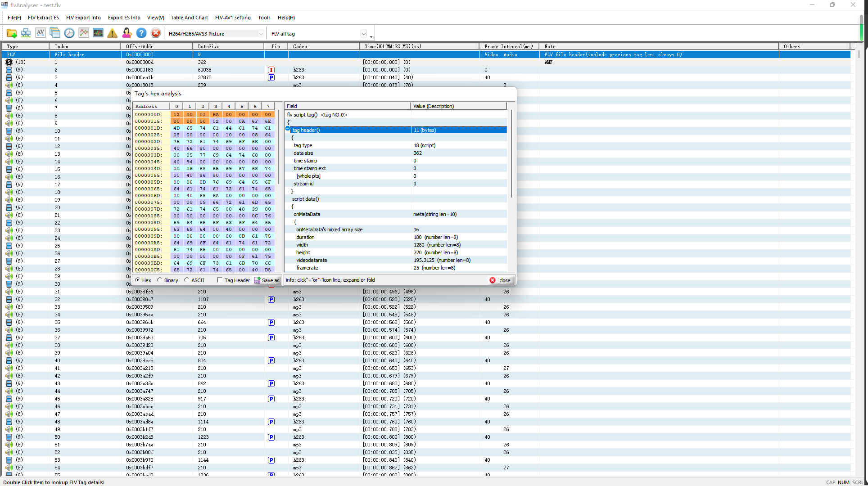Select the onMetaData field row
This screenshot has height=486, width=868.
396,214
